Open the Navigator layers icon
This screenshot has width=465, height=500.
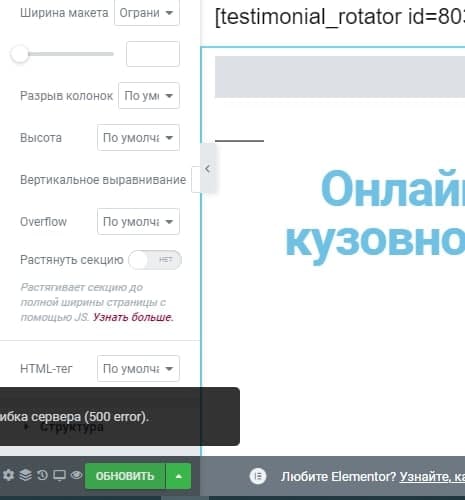[x=26, y=475]
